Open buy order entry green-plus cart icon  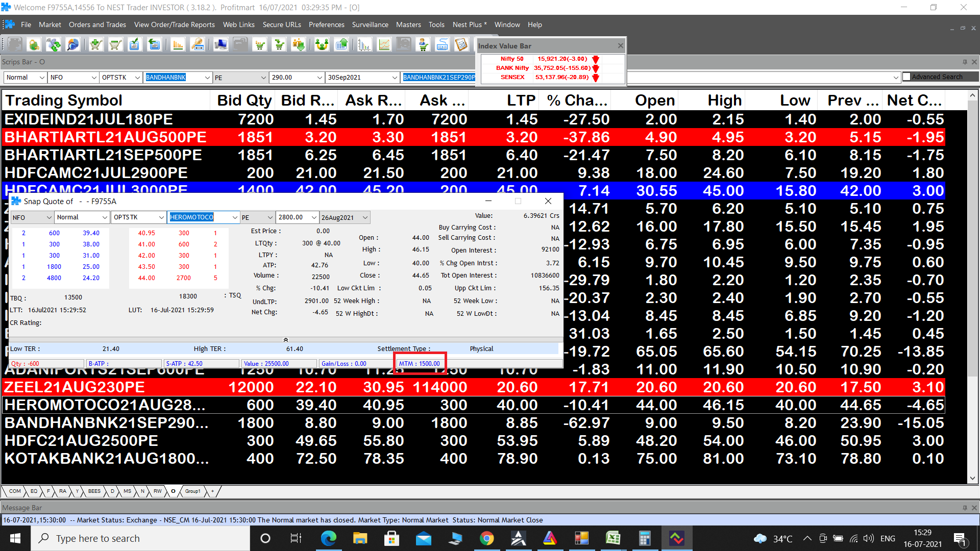[95, 45]
